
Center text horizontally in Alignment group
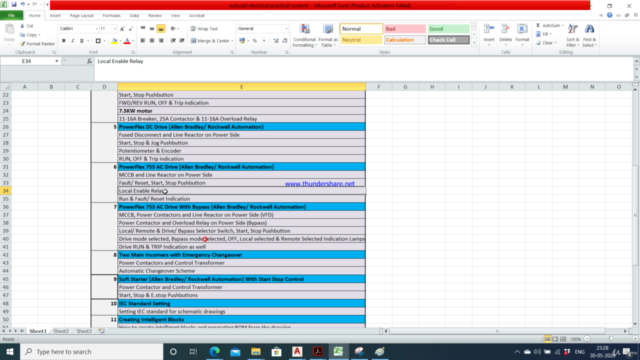[152, 41]
